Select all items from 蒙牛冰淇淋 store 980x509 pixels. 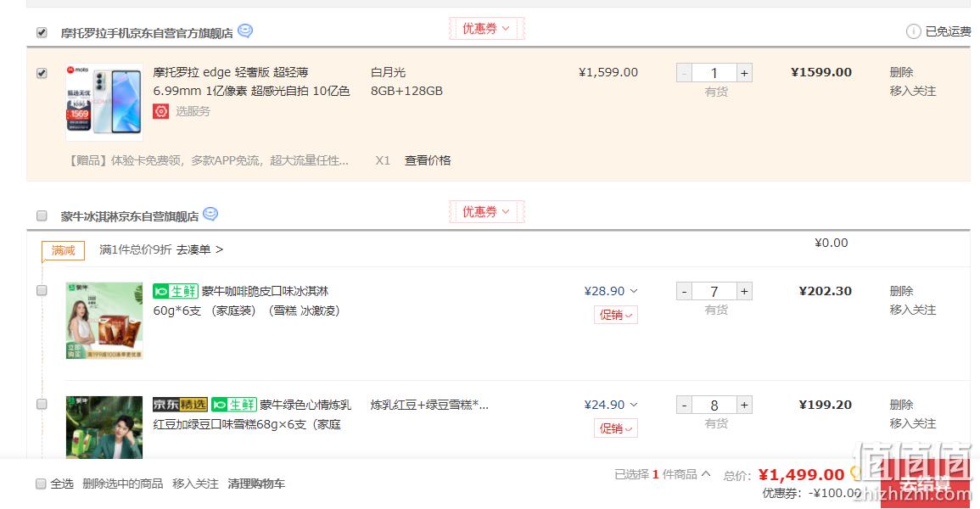[x=42, y=216]
